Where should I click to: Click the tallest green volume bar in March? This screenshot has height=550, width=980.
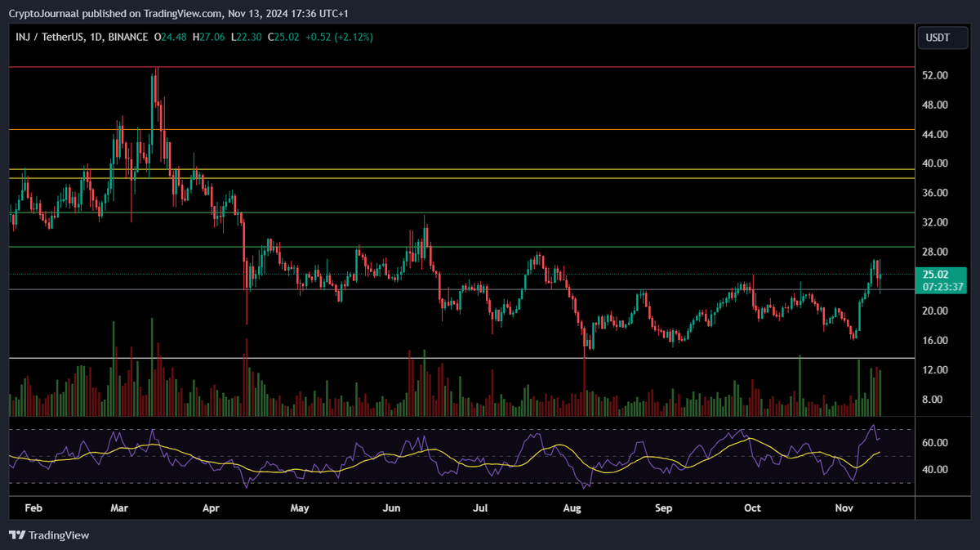coord(151,368)
